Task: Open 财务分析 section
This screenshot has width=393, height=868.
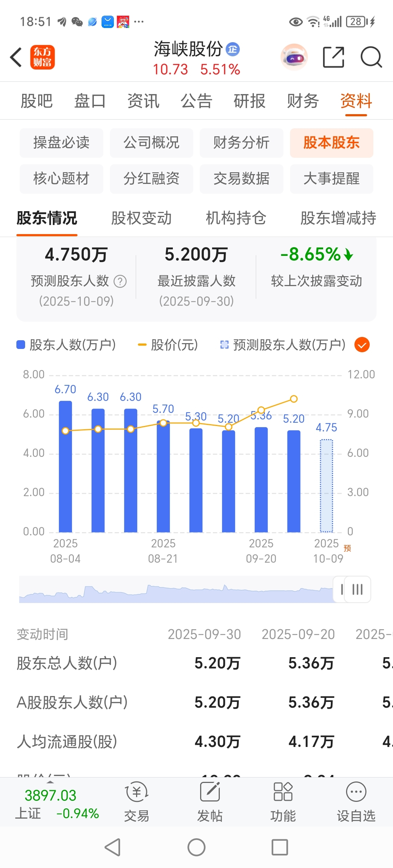Action: [242, 143]
